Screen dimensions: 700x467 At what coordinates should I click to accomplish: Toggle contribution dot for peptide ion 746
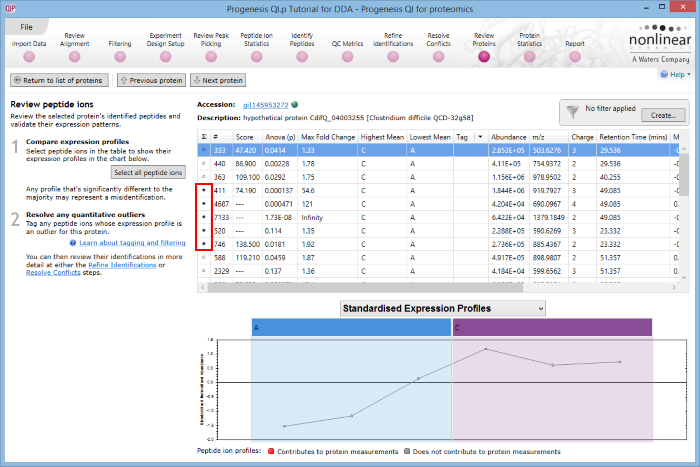coord(204,244)
